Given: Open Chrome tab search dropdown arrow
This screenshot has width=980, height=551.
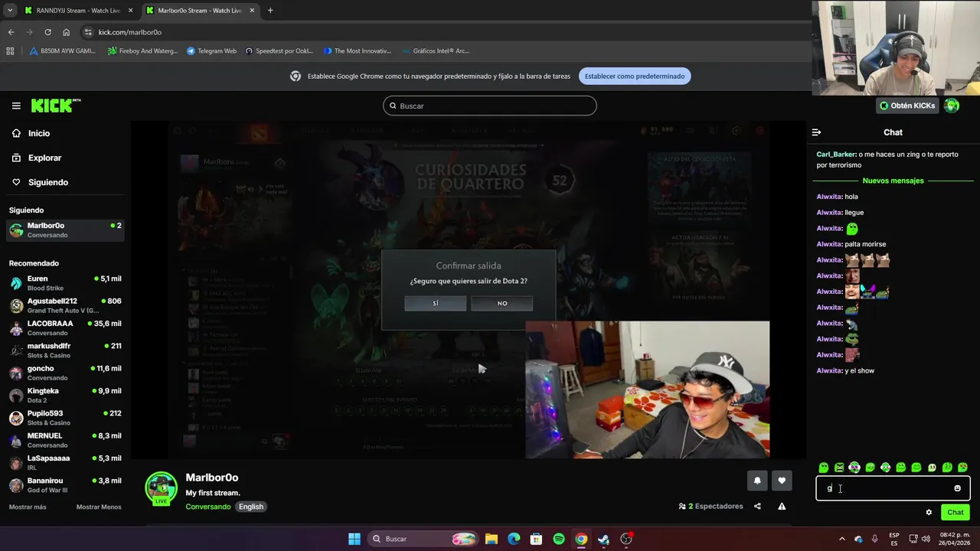Looking at the screenshot, I should click(x=9, y=11).
